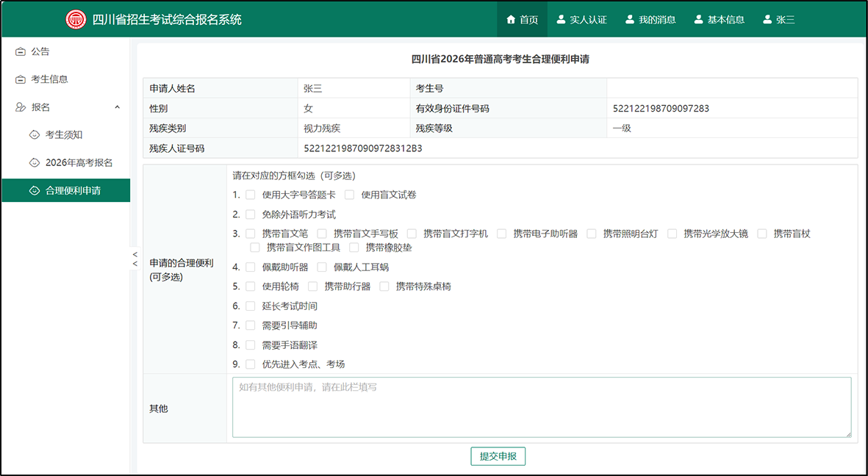This screenshot has height=476, width=868.
Task: Click the circular university logo in header
Action: [x=76, y=19]
